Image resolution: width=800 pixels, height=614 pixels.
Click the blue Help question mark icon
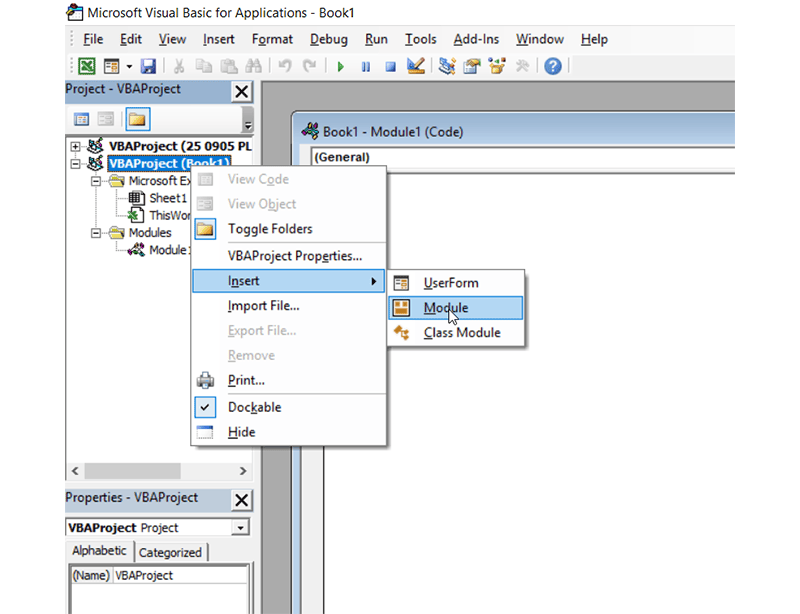click(553, 66)
